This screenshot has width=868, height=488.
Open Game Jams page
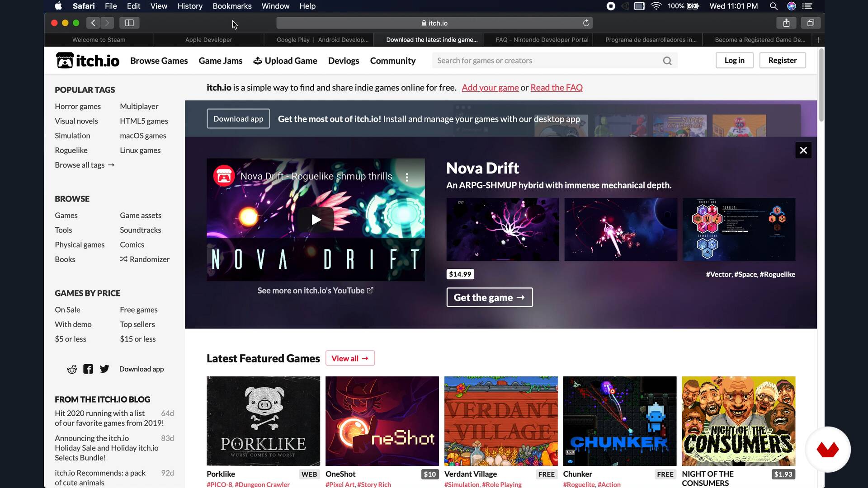coord(220,61)
